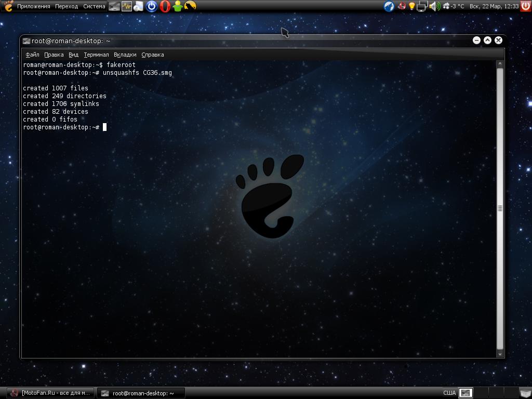This screenshot has width=532, height=399.
Task: Minimize the terminal window
Action: click(476, 41)
